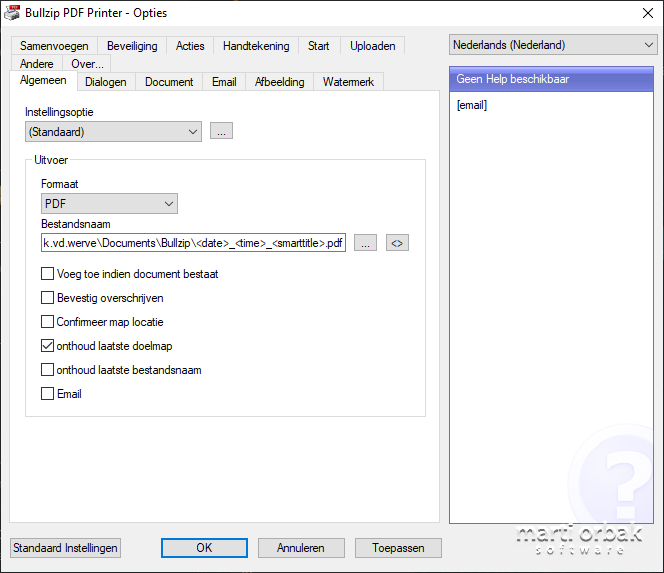This screenshot has width=664, height=573.
Task: Switch to the Dialogen tab
Action: [106, 82]
